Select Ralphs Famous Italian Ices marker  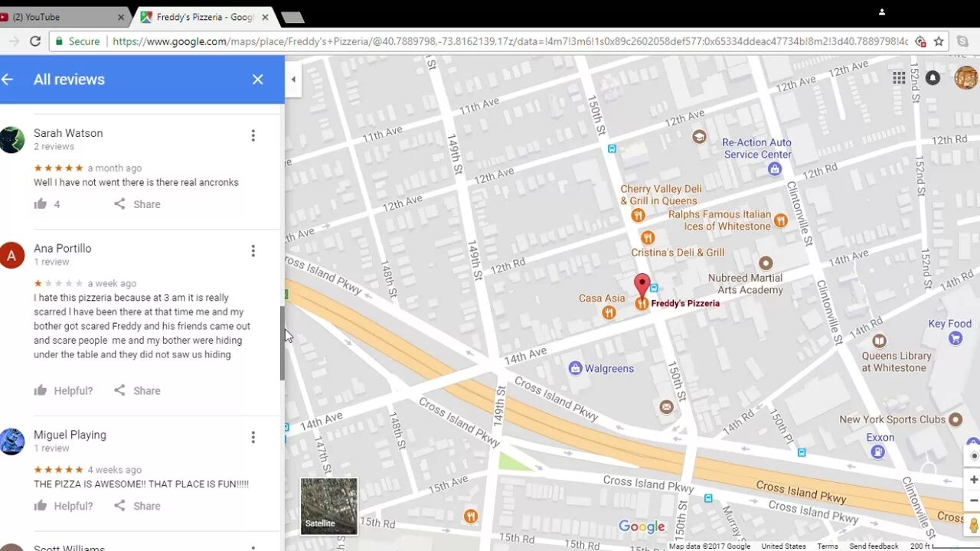pyautogui.click(x=780, y=220)
